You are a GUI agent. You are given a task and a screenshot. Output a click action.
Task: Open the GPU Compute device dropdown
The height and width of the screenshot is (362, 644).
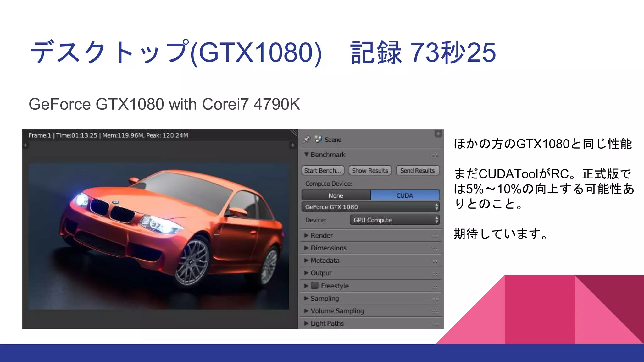click(x=395, y=220)
